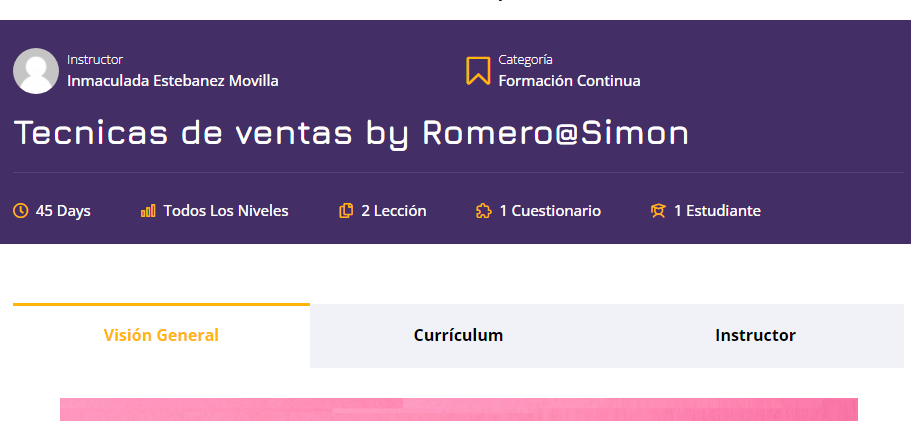Click the 45 Days duration text
911x421 pixels.
pyautogui.click(x=63, y=211)
